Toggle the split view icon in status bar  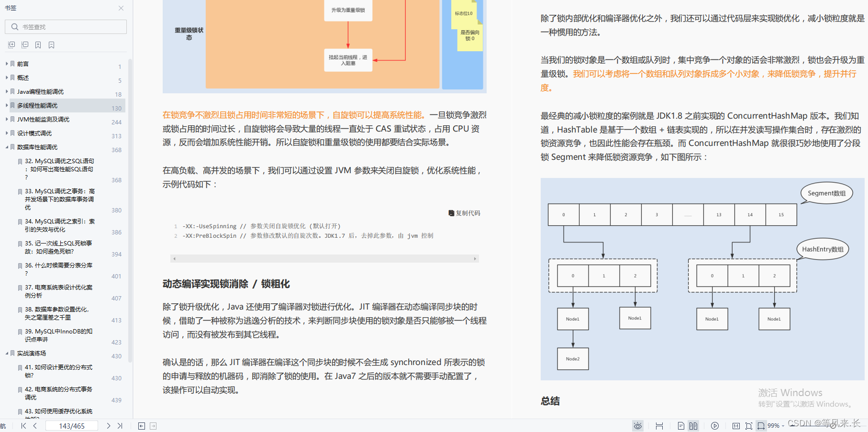tap(659, 425)
